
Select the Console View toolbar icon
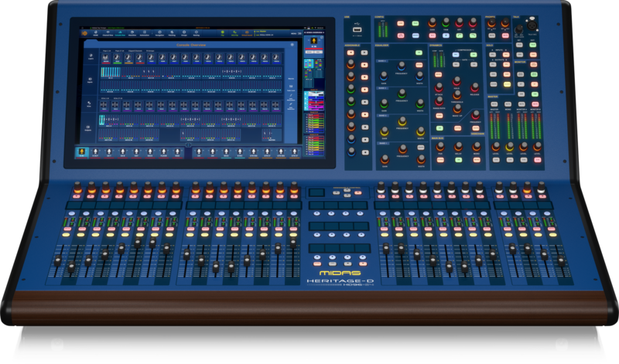pos(120,33)
